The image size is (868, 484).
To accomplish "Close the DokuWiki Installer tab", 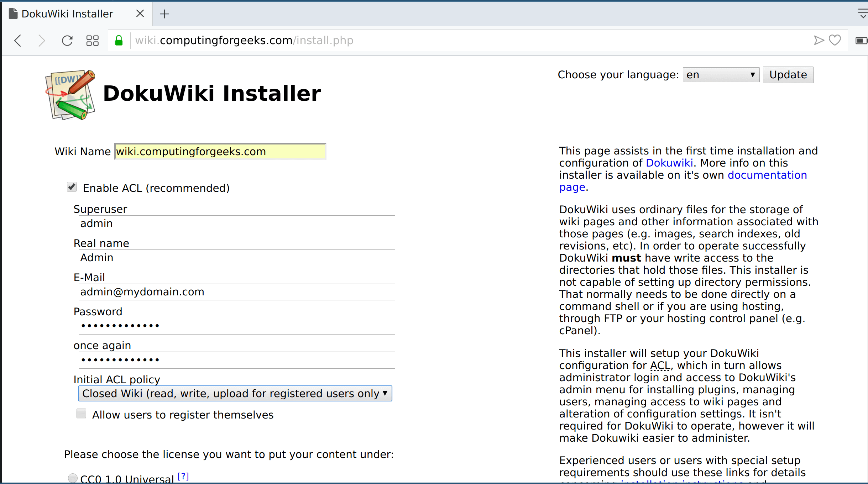I will coord(140,14).
